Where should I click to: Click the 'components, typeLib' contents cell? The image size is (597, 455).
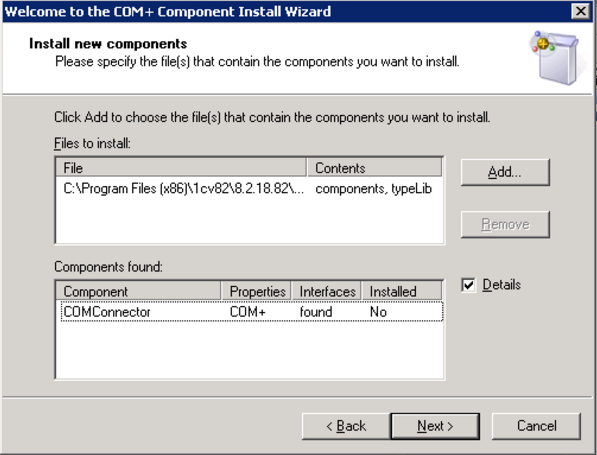(374, 189)
